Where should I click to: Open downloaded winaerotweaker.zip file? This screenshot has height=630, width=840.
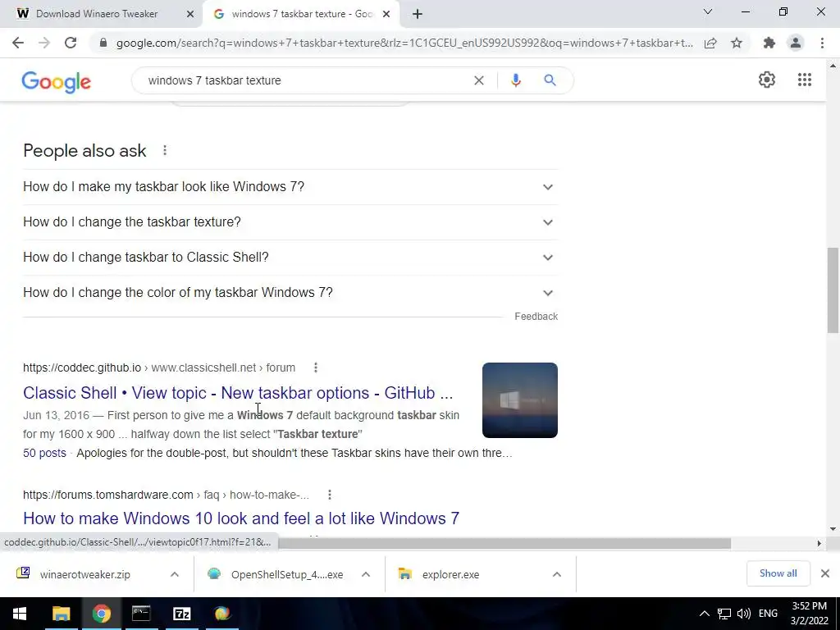coord(84,574)
